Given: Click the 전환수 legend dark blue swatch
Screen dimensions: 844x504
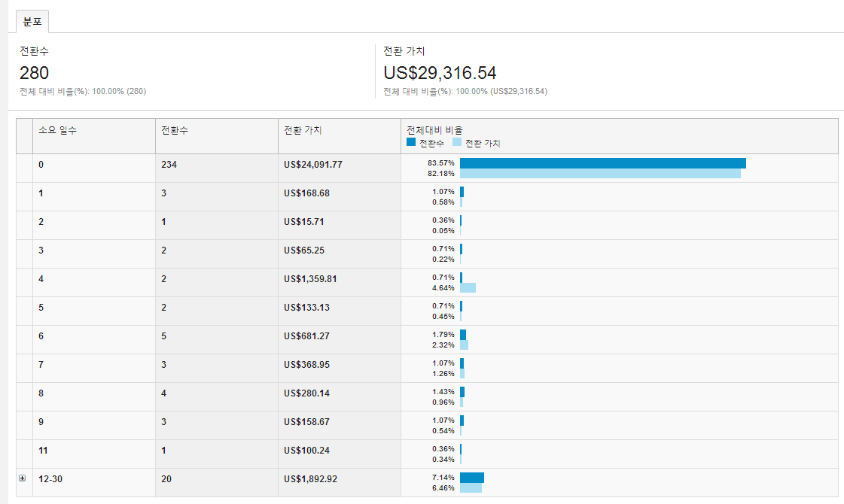Looking at the screenshot, I should point(411,142).
